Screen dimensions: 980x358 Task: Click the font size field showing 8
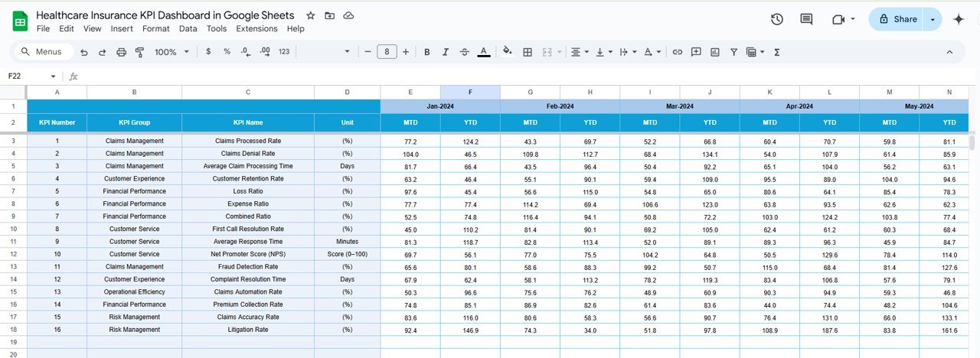coord(387,52)
